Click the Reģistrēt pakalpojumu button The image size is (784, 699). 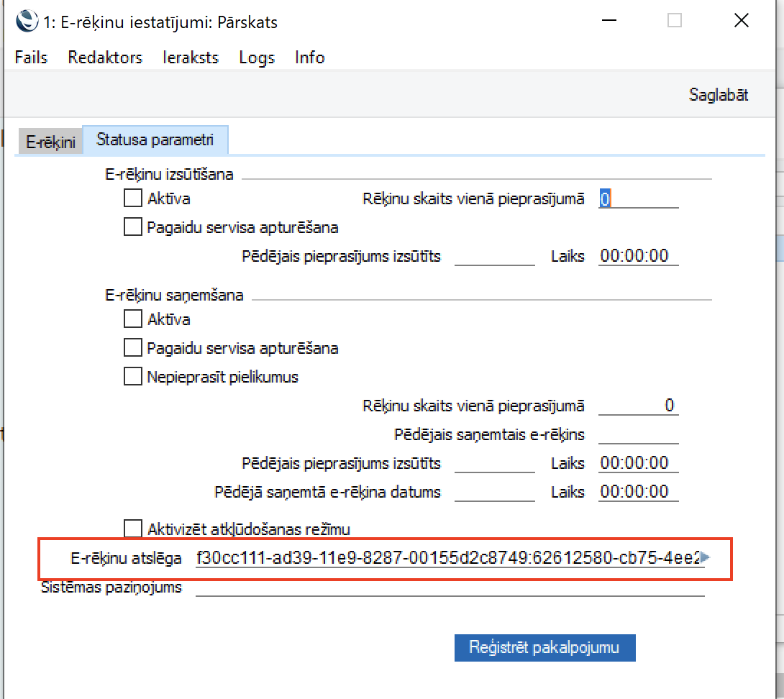(544, 647)
